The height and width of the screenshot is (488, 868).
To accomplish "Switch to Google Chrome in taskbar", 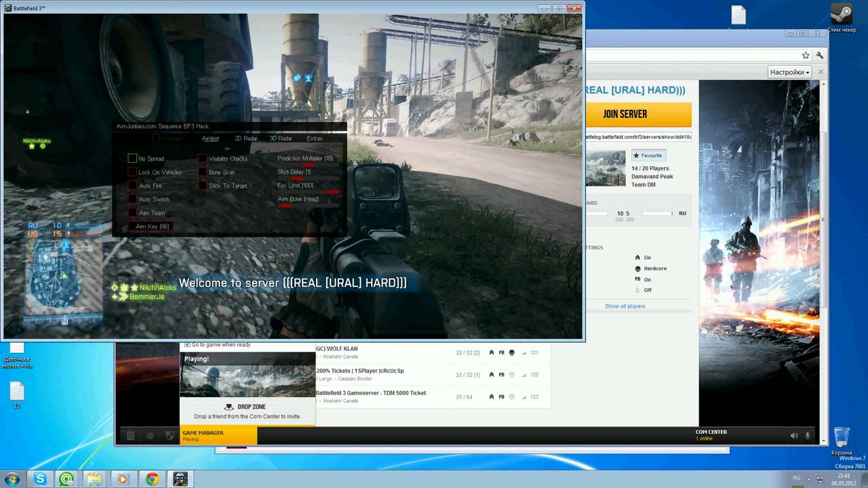I will click(152, 479).
